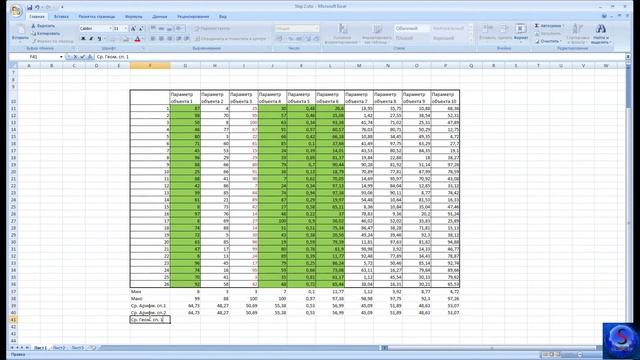Open the round Office button menu
The image size is (640, 360).
pyautogui.click(x=16, y=10)
